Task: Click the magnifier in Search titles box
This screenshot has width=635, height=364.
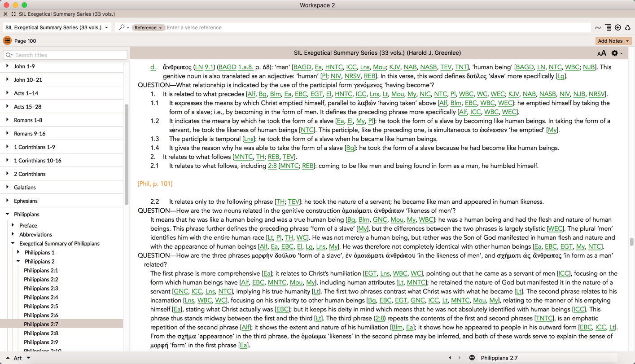Action: (x=9, y=55)
